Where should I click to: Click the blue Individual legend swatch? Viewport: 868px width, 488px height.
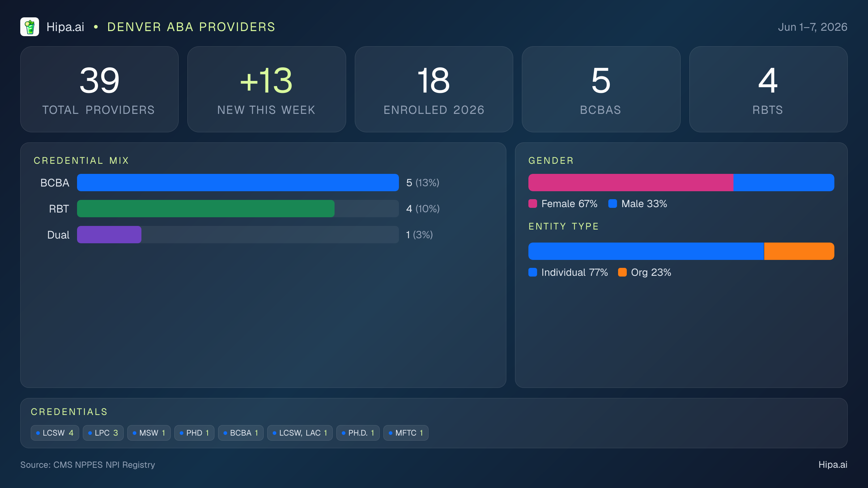click(533, 272)
